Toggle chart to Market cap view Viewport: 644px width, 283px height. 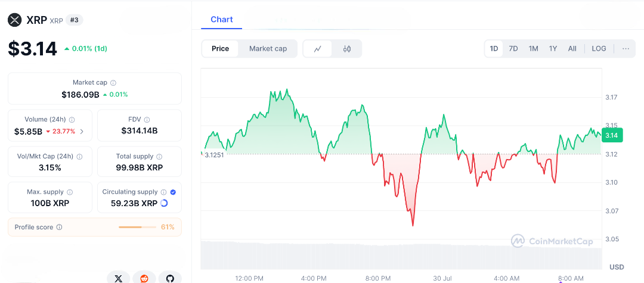point(268,49)
